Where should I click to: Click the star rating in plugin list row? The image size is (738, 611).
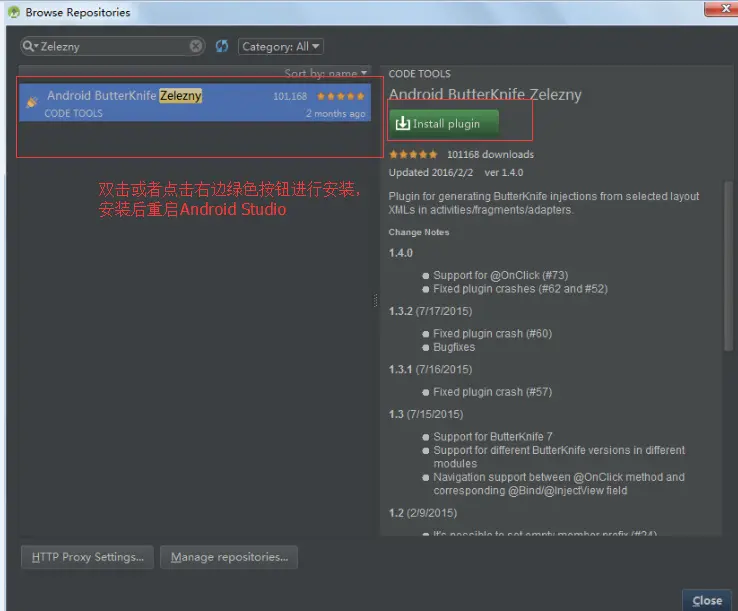pyautogui.click(x=341, y=96)
